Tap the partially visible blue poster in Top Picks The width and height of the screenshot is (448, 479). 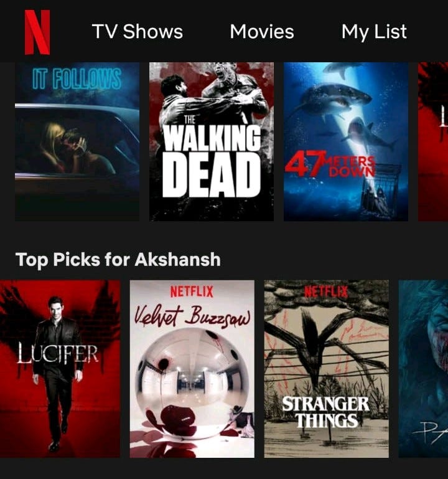coord(423,369)
